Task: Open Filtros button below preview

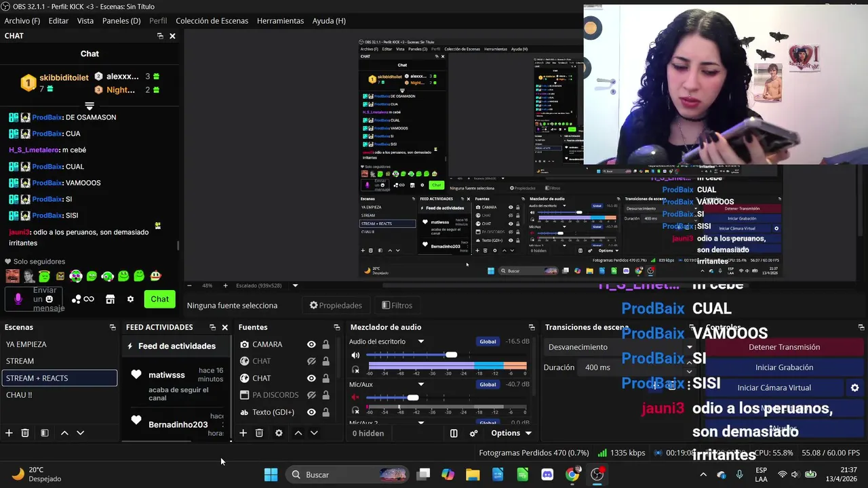Action: click(x=397, y=306)
